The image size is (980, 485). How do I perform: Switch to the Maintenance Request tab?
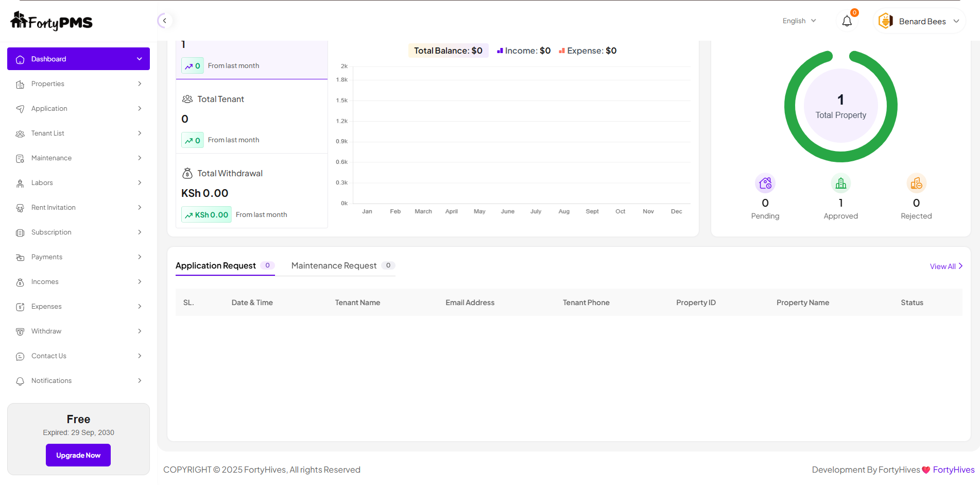coord(334,265)
